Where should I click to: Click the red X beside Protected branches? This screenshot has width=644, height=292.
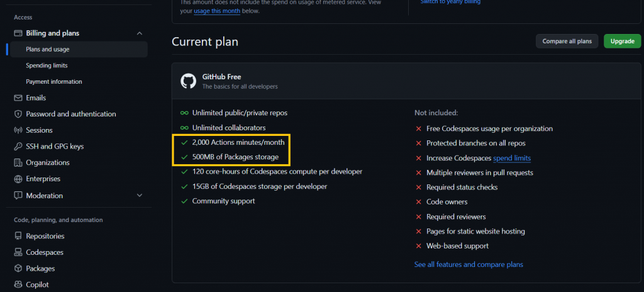coord(418,143)
